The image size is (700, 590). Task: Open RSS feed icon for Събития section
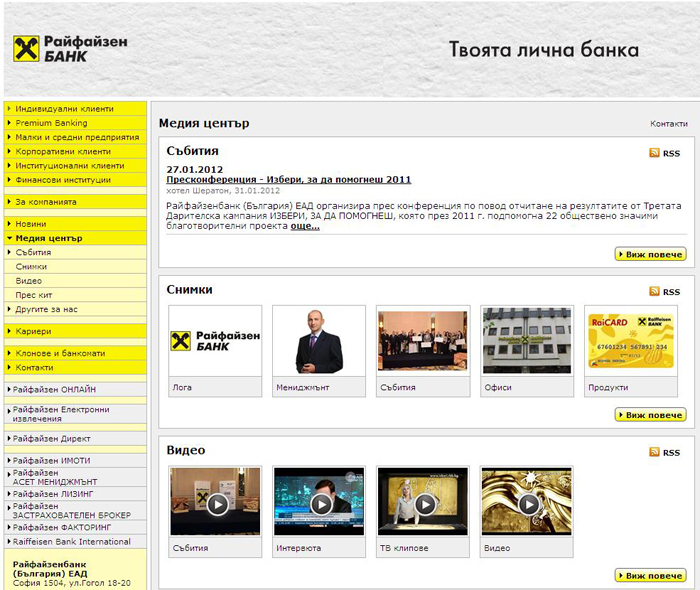pos(654,153)
